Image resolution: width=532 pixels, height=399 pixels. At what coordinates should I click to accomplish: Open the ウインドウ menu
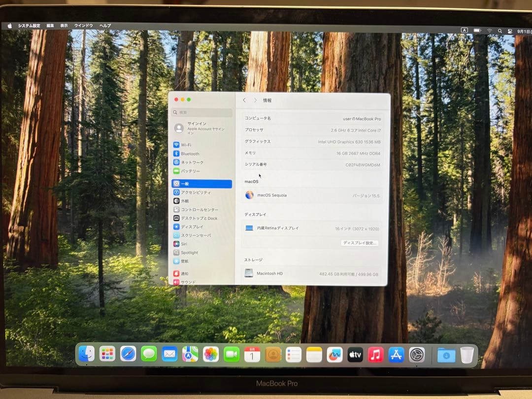tap(83, 26)
